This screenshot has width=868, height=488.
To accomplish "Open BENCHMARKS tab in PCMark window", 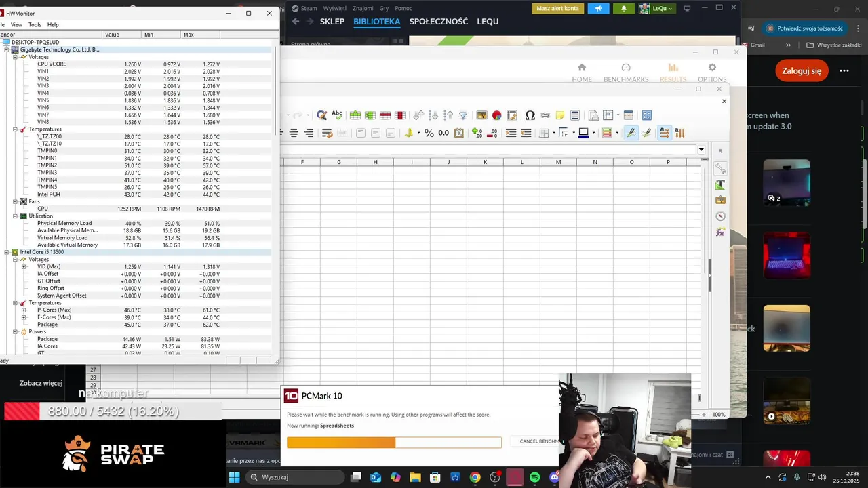I will click(626, 73).
